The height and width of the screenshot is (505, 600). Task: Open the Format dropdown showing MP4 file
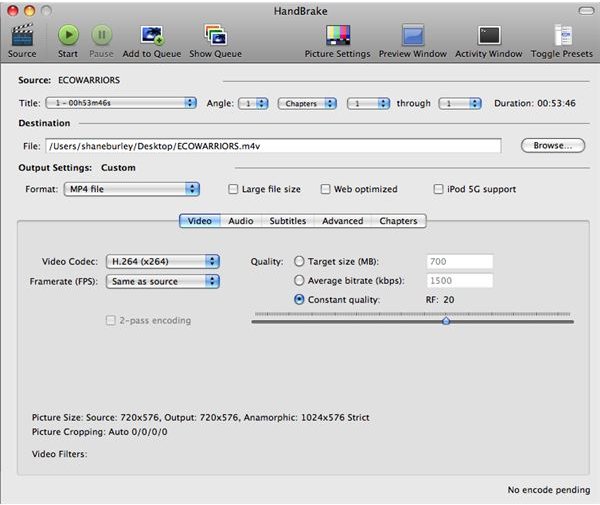[132, 189]
